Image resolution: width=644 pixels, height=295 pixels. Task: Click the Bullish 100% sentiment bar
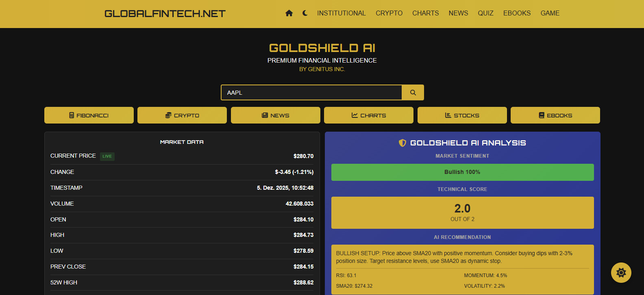point(463,172)
